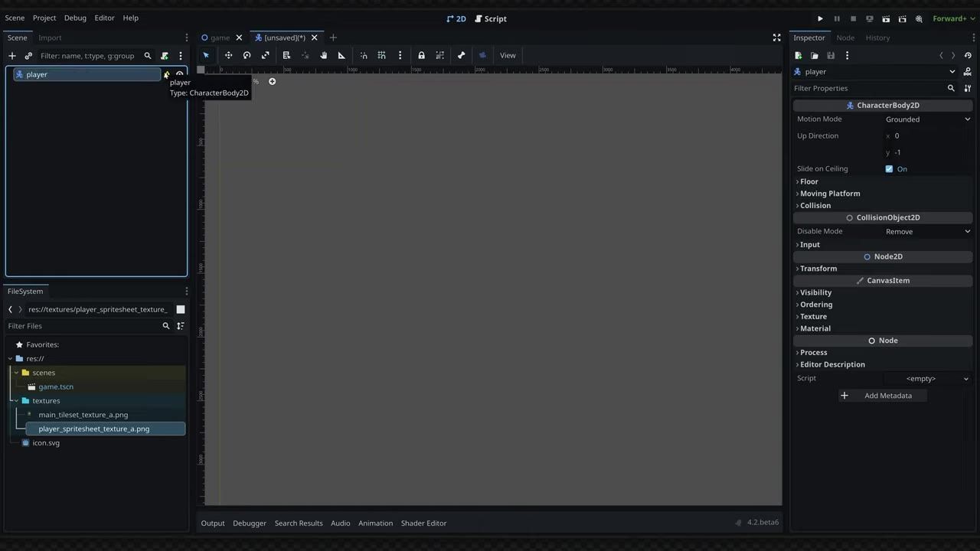Open object history in Inspector

point(968,55)
